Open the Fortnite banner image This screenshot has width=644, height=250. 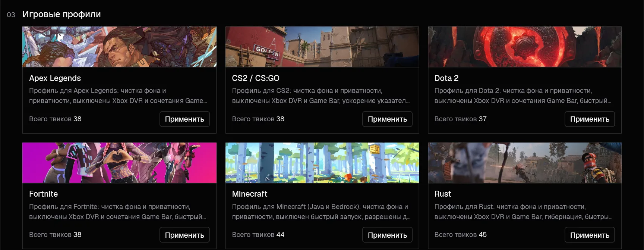[x=119, y=163]
